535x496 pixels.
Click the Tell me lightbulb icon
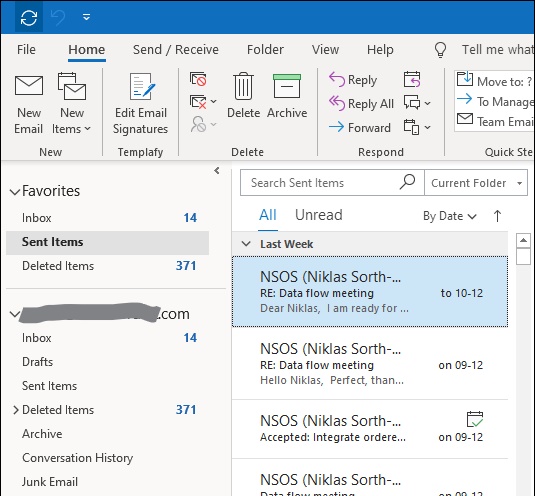(x=440, y=50)
